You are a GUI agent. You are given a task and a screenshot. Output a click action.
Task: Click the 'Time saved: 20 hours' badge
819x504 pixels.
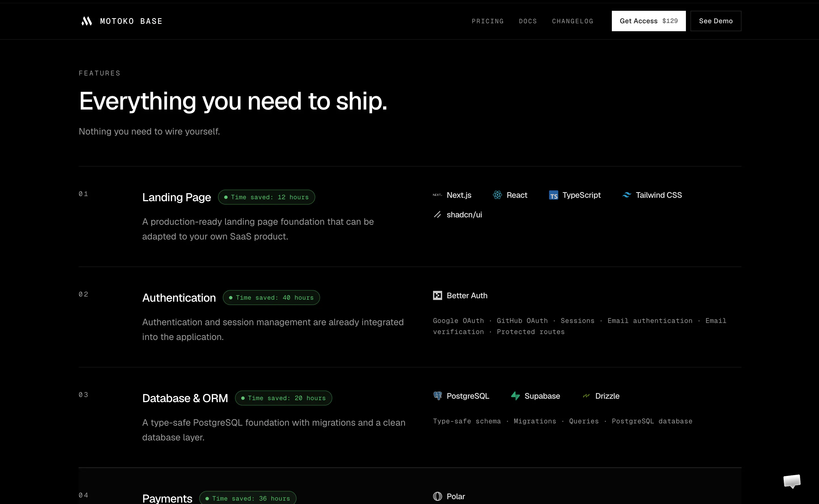pyautogui.click(x=283, y=398)
